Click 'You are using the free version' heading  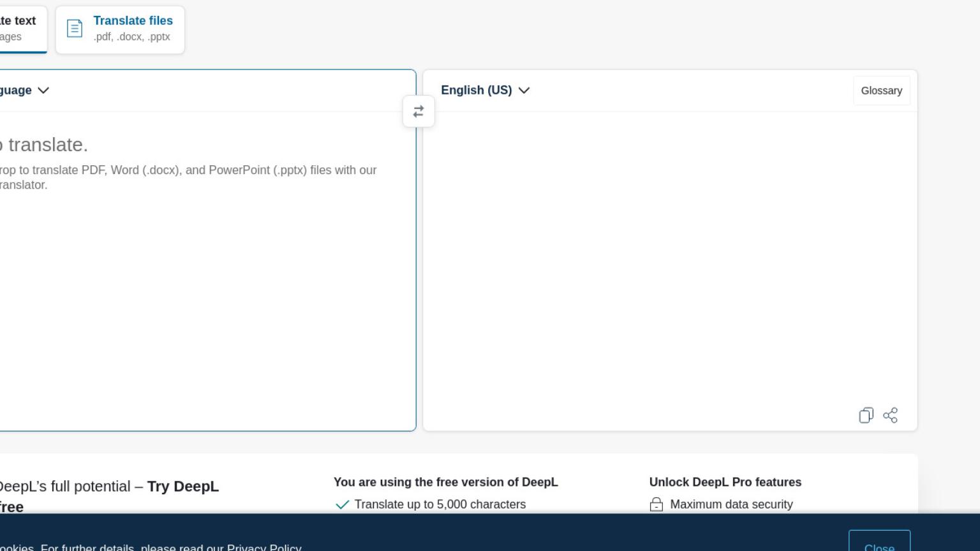(x=446, y=482)
